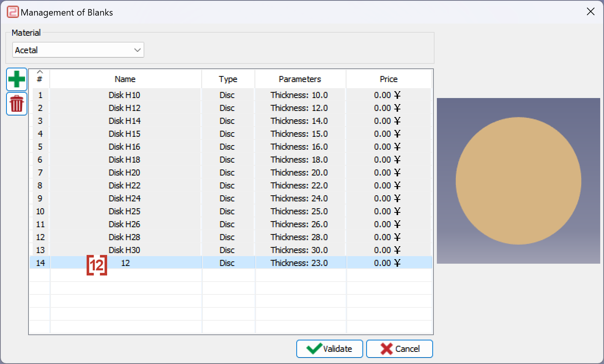
Task: Select the Disk H15 name cell
Action: click(125, 134)
